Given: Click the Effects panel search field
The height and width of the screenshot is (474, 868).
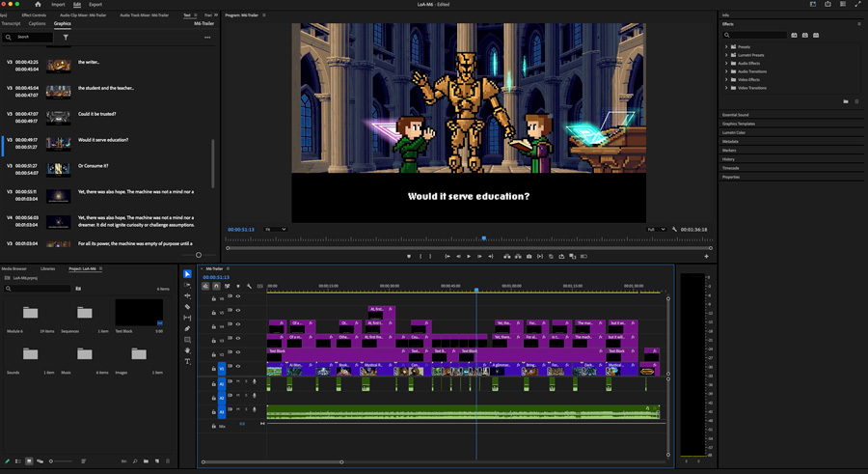Looking at the screenshot, I should [754, 35].
